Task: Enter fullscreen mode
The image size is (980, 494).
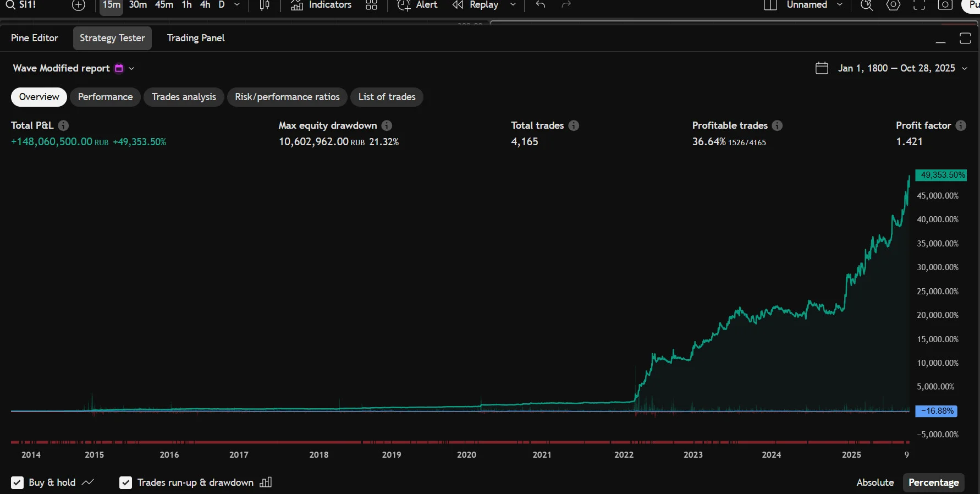Action: [x=919, y=5]
